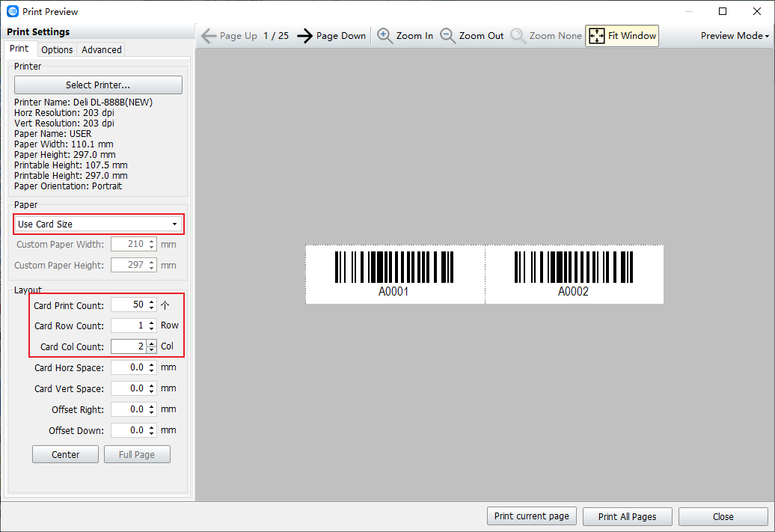Click the Close button at bottom

click(x=723, y=517)
